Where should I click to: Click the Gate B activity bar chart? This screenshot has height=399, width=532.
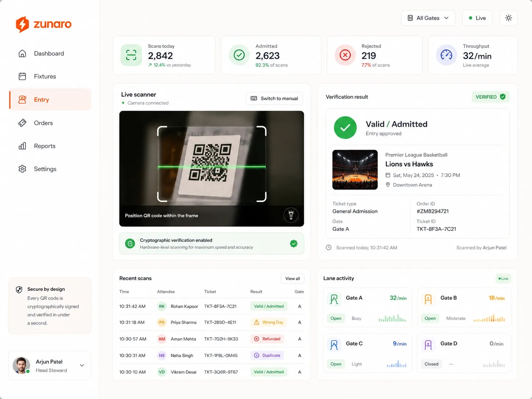pyautogui.click(x=489, y=318)
